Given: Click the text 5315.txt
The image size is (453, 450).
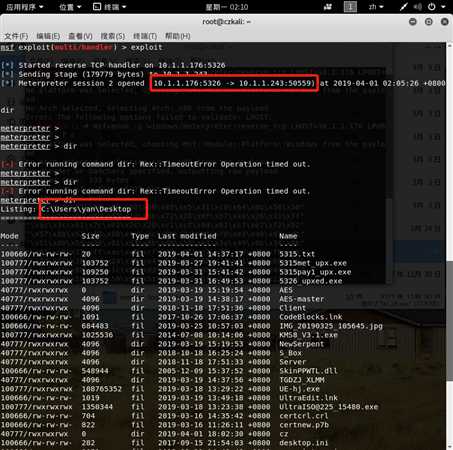Looking at the screenshot, I should [x=297, y=254].
